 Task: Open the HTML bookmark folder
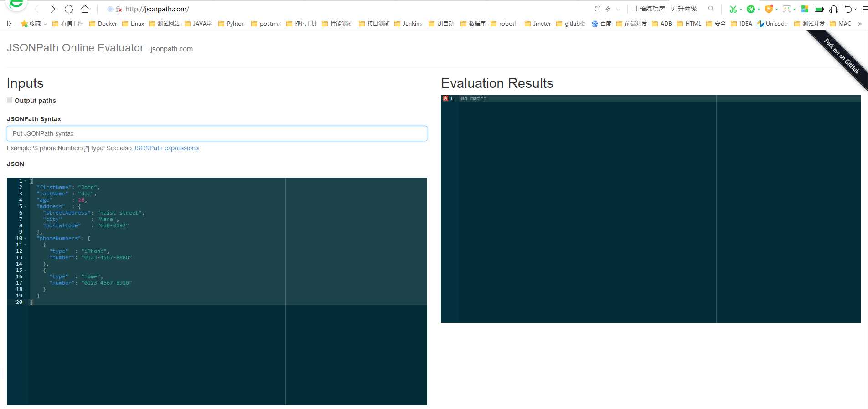tap(689, 24)
